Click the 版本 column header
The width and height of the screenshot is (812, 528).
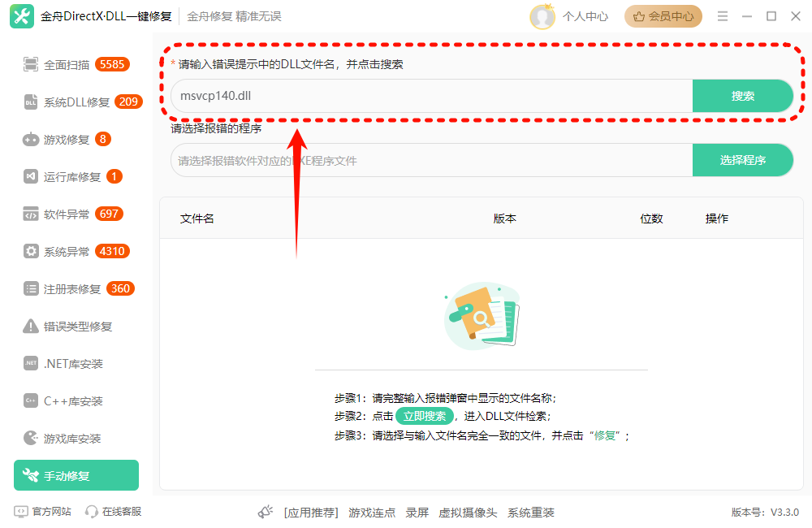point(504,219)
